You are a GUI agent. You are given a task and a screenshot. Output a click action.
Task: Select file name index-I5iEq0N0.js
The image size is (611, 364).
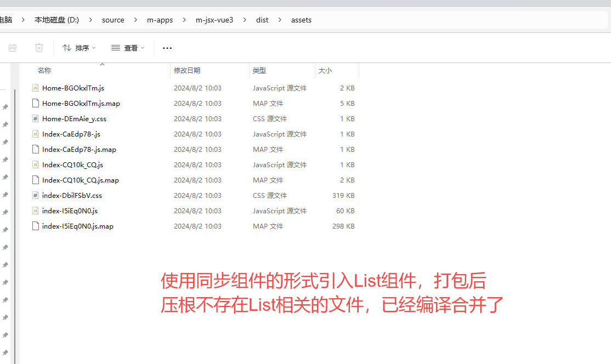click(x=70, y=211)
